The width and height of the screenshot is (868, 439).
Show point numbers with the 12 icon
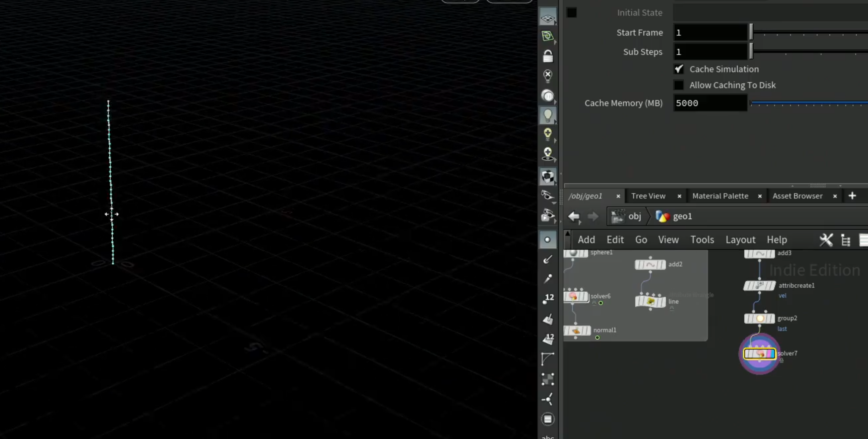(548, 298)
